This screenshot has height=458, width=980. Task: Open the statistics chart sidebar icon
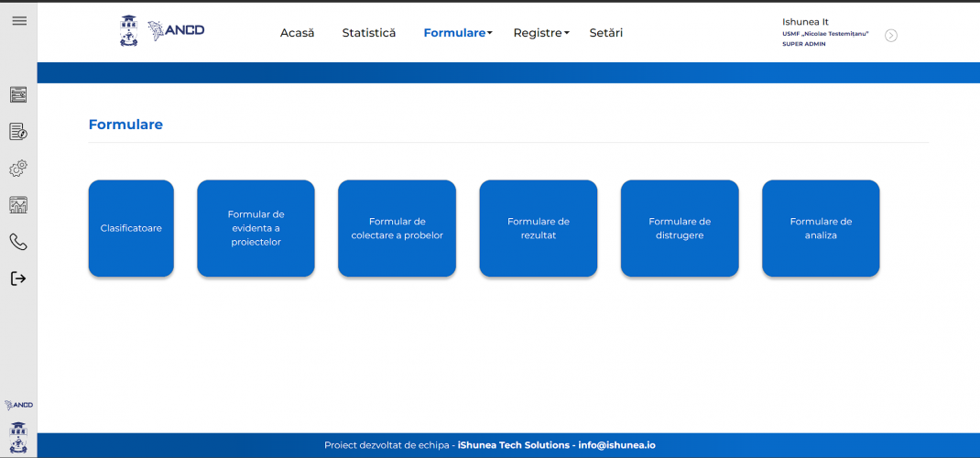(x=18, y=205)
